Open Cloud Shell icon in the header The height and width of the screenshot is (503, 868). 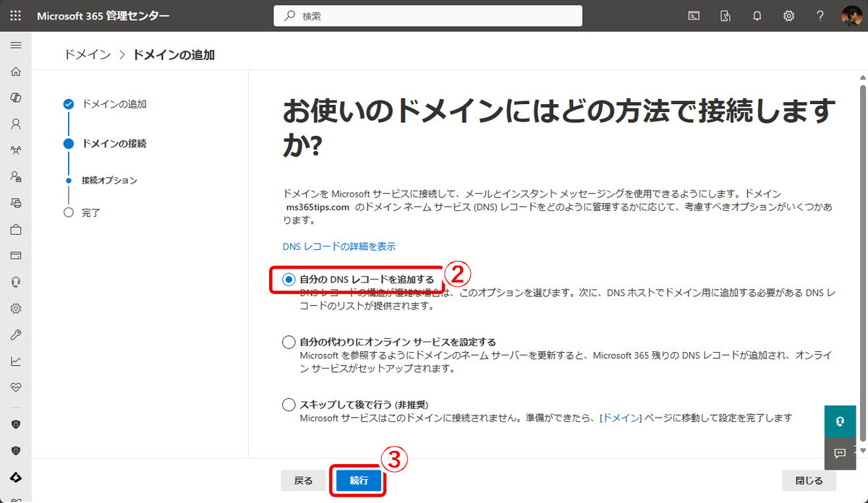coord(694,16)
